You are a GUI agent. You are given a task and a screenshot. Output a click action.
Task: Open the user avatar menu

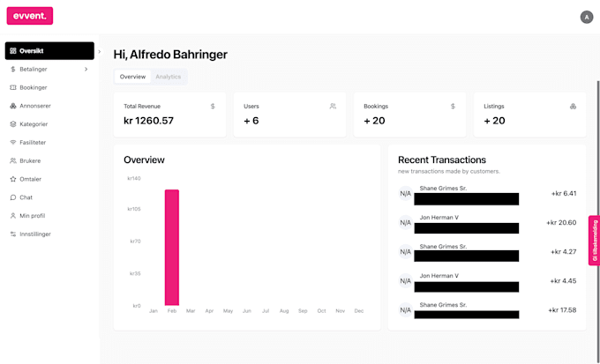click(x=587, y=17)
